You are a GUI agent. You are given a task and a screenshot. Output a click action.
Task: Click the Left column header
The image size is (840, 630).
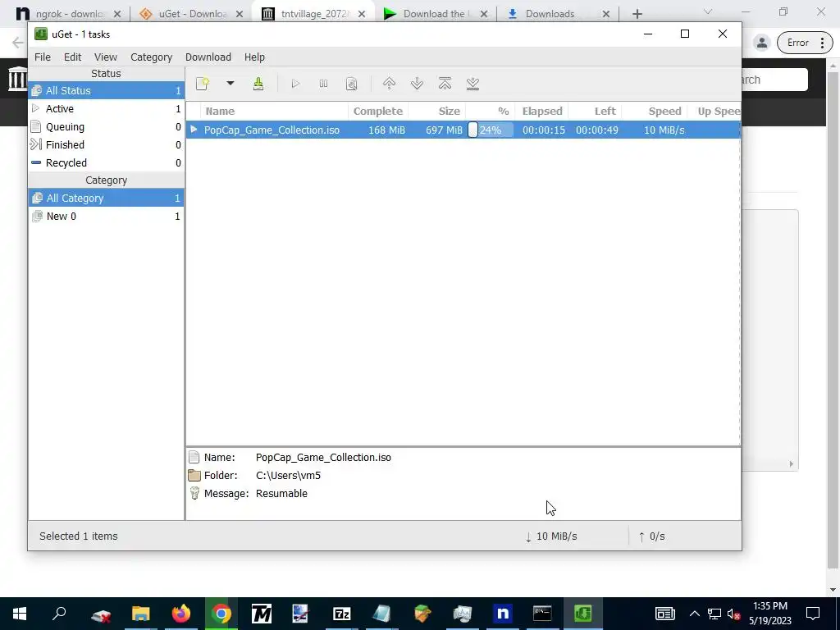click(595, 111)
